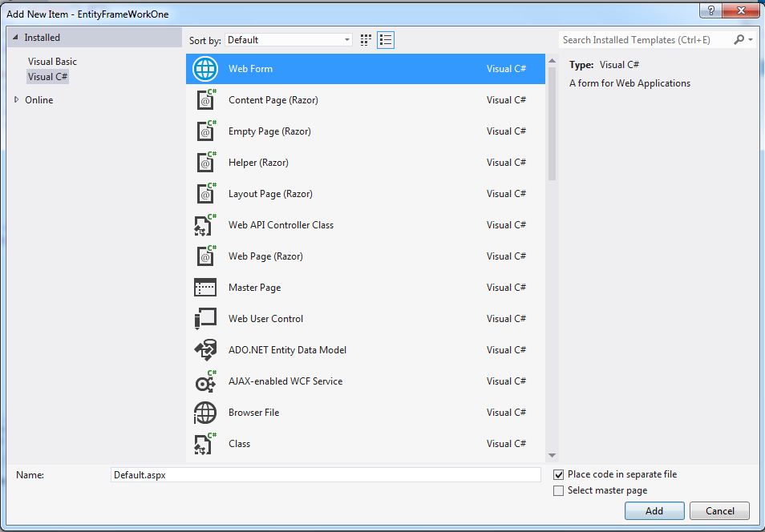Click the Layout Page (Razor) template icon
This screenshot has height=532, width=765.
pos(205,194)
